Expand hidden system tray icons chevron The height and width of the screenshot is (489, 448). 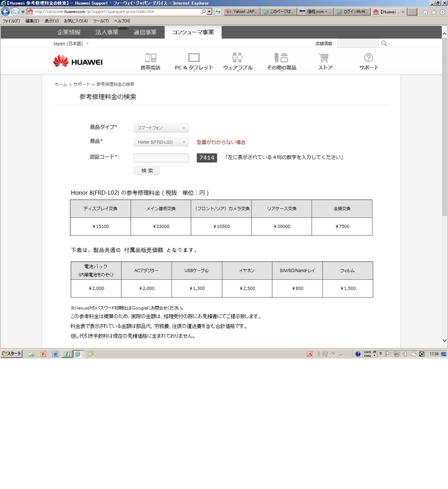[381, 354]
